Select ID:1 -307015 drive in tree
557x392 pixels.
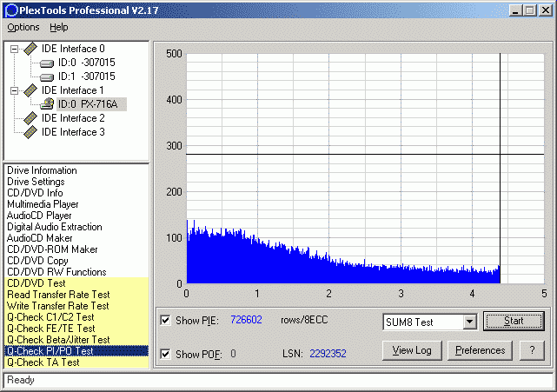[87, 76]
